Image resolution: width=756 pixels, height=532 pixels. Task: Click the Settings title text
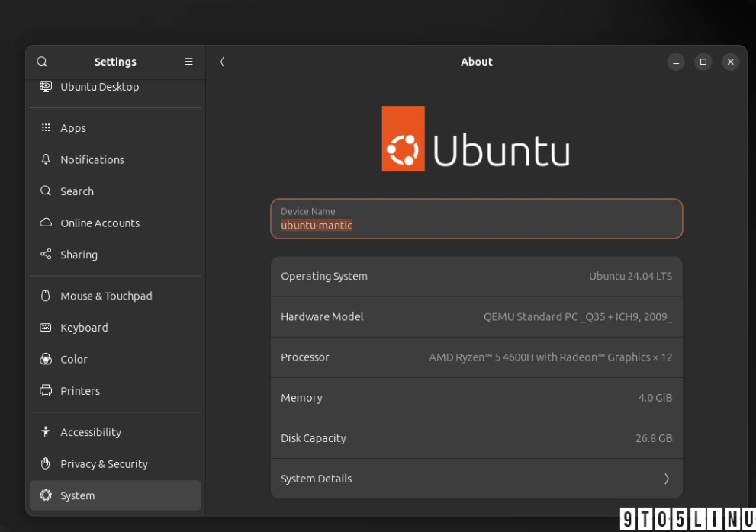tap(115, 62)
